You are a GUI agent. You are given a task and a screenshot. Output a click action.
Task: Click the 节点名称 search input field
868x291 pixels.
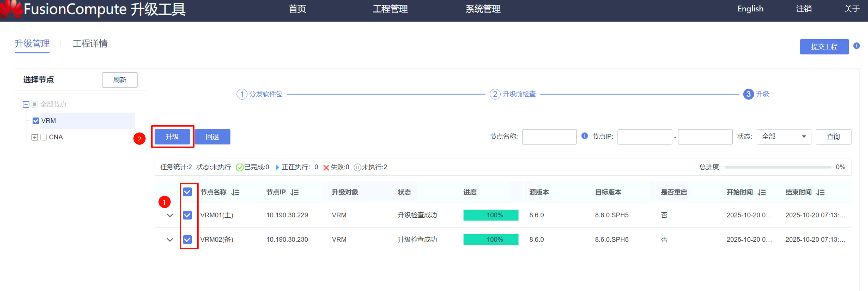549,137
